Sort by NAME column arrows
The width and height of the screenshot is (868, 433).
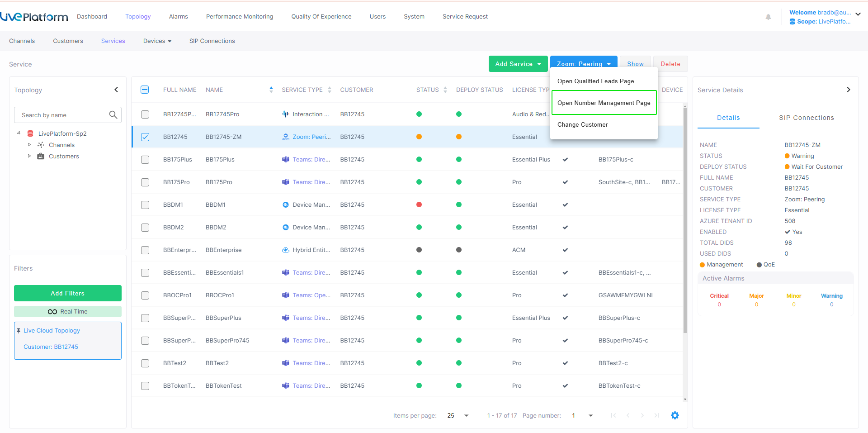[271, 90]
